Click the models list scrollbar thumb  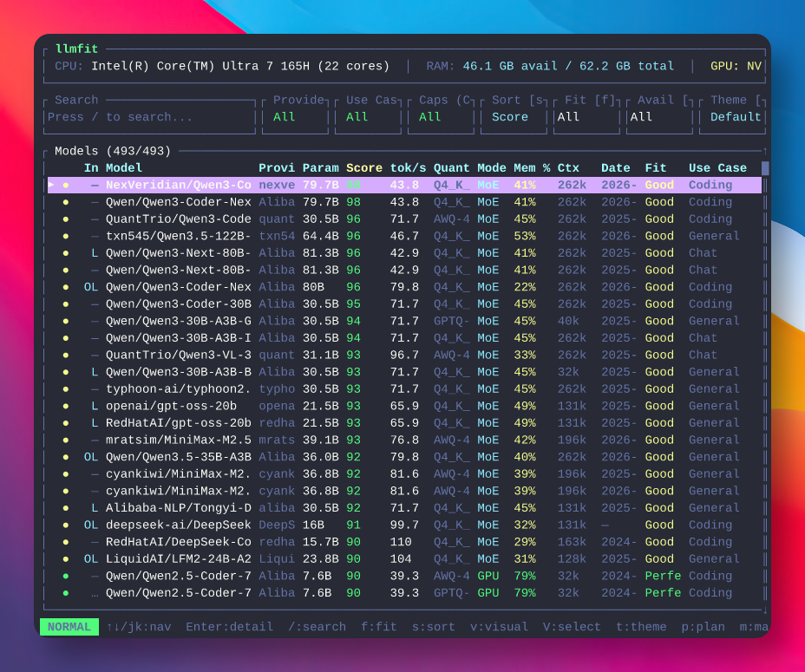coord(765,168)
